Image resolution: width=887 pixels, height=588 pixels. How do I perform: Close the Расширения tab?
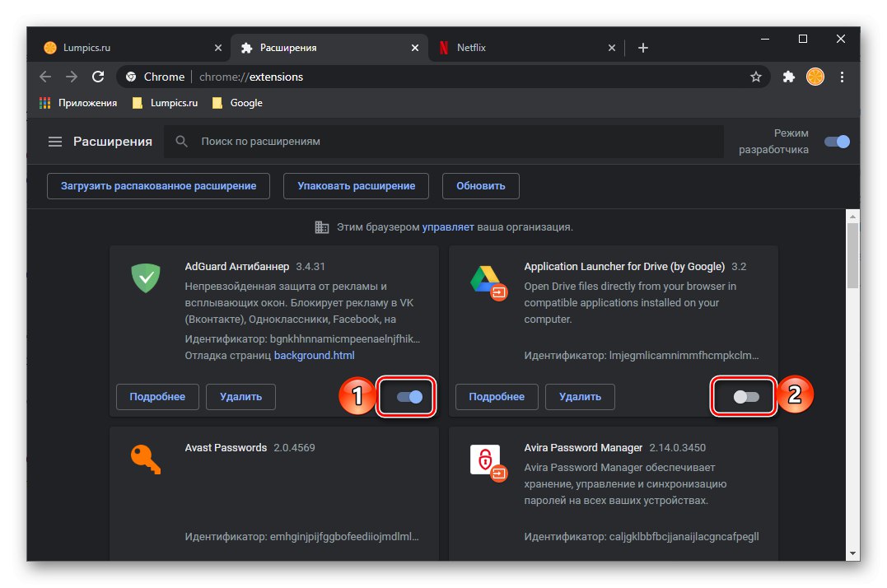tap(414, 48)
